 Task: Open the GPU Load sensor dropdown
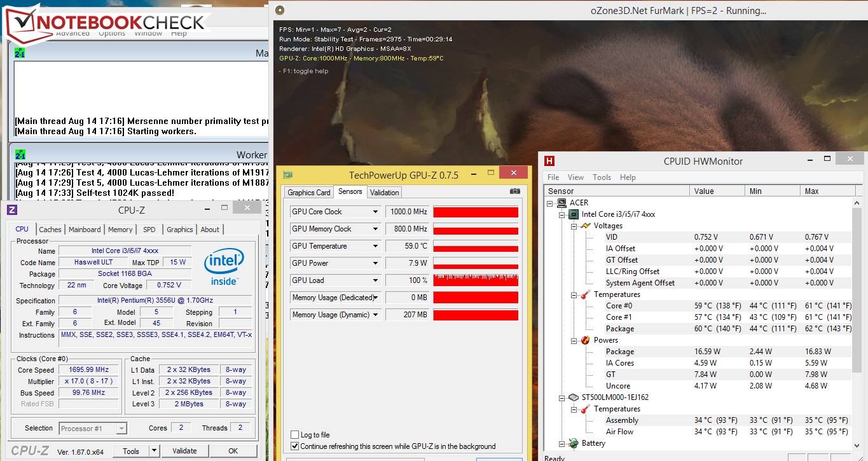click(376, 280)
